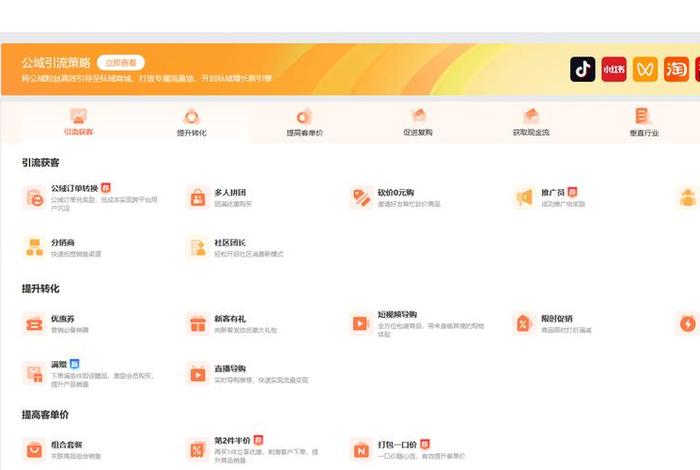This screenshot has width=700, height=470.
Task: Click the 直播导购 TV icon
Action: coord(198,374)
